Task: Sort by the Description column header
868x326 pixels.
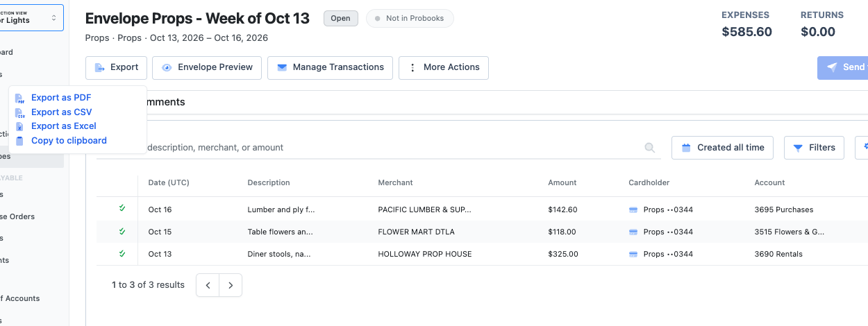Action: tap(269, 182)
